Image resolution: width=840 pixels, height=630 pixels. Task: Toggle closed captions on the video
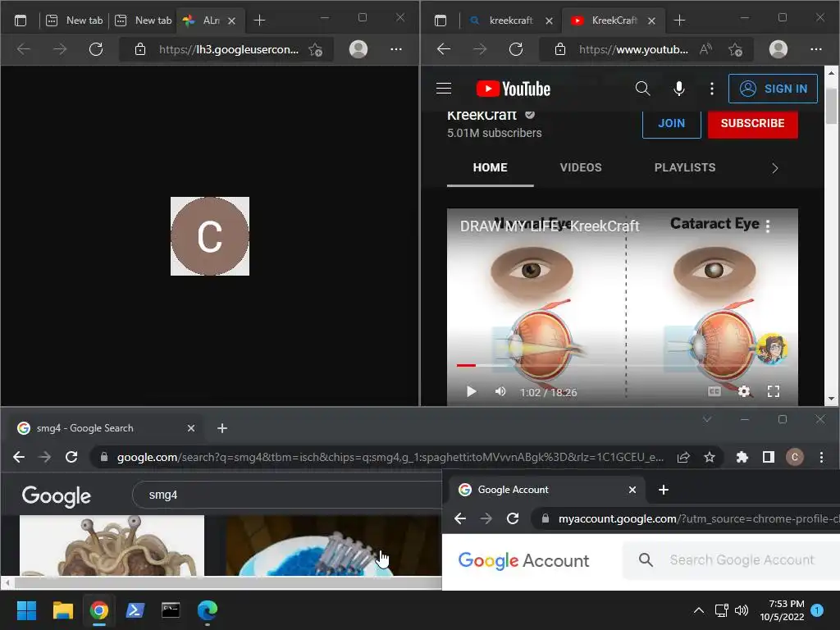pyautogui.click(x=714, y=391)
